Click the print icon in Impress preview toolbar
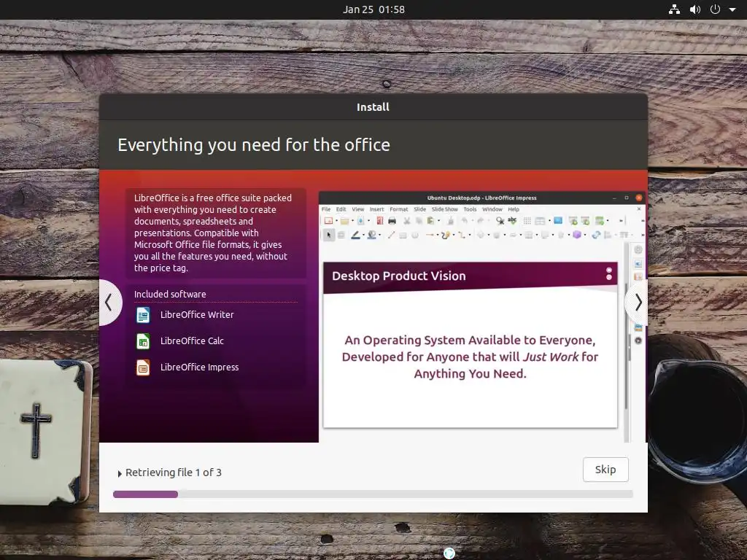 click(392, 220)
